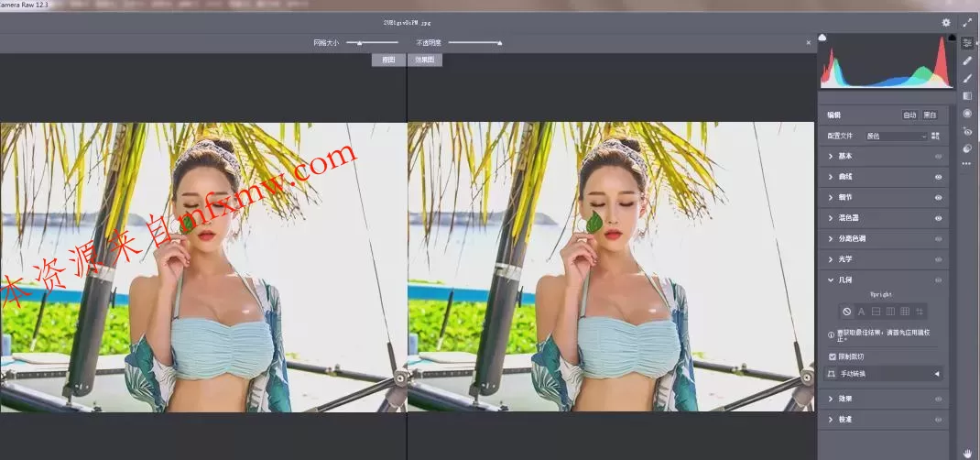Toggle visibility of the 细节 panel
This screenshot has height=460, width=980.
938,198
